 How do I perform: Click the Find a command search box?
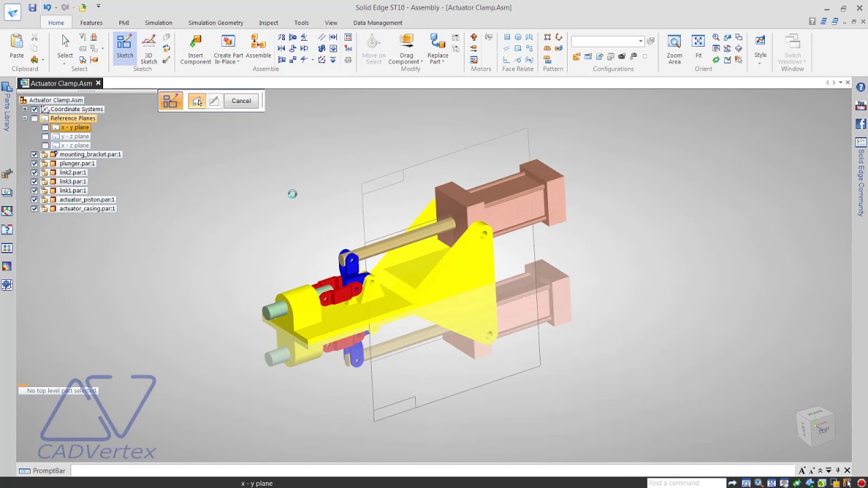[685, 483]
